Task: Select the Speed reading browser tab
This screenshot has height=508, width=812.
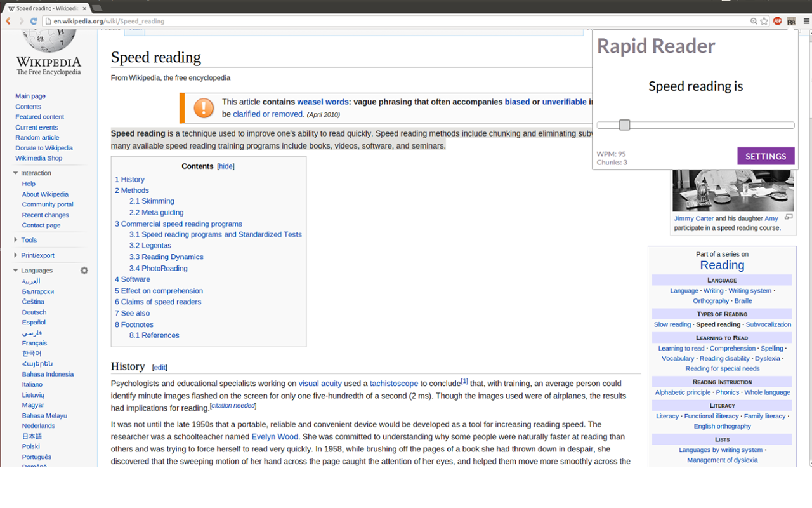Action: point(46,8)
